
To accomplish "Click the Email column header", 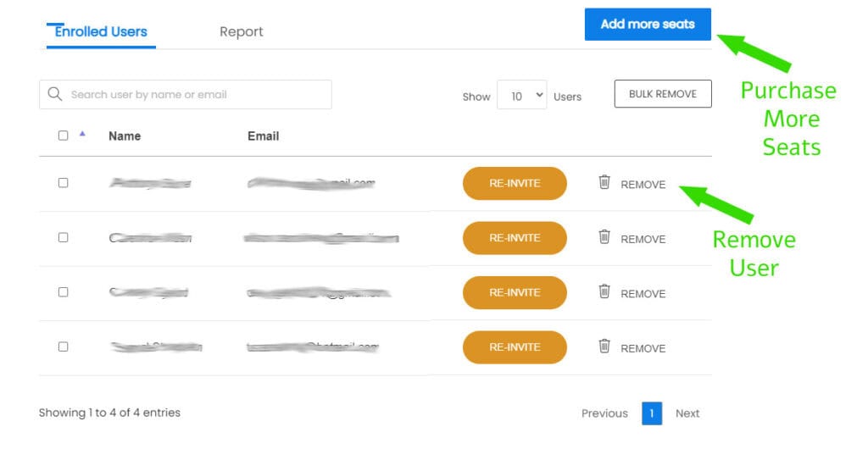I will [x=264, y=136].
